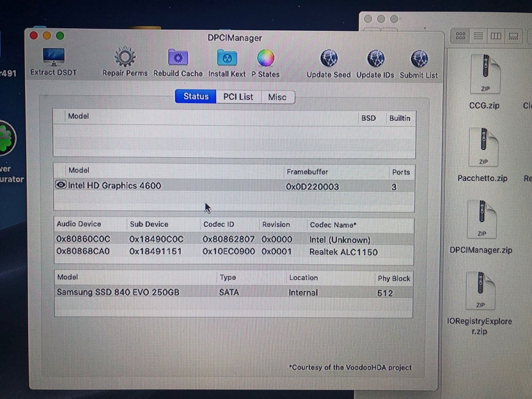
Task: Open P States color wheel
Action: [265, 59]
